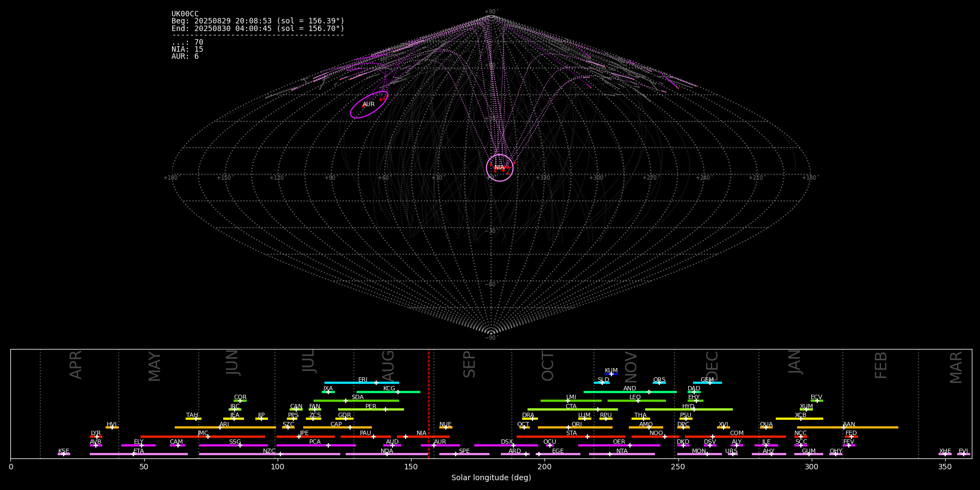This screenshot has width=980, height=490.
Task: Click the KCG shower label on the timeline
Action: coord(389,389)
